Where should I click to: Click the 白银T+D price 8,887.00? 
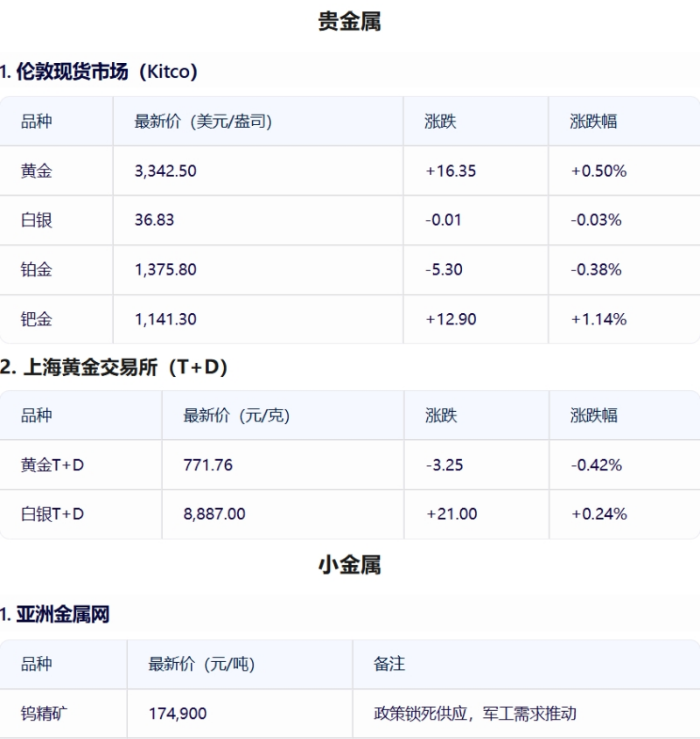(x=214, y=513)
